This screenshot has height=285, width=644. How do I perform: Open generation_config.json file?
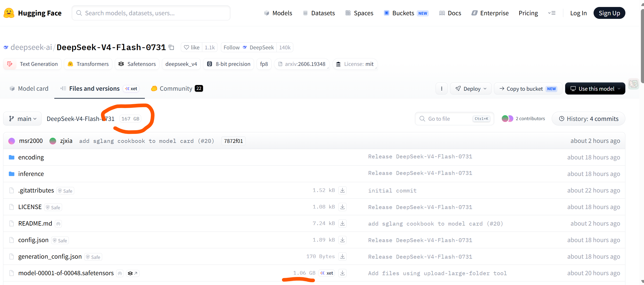point(50,257)
